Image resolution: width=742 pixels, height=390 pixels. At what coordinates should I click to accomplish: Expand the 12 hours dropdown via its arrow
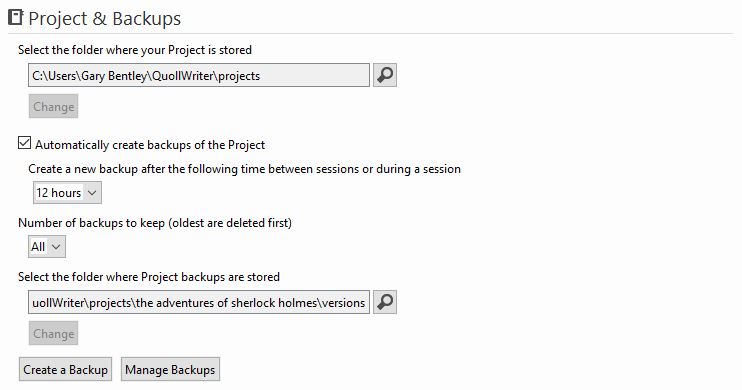tap(92, 193)
